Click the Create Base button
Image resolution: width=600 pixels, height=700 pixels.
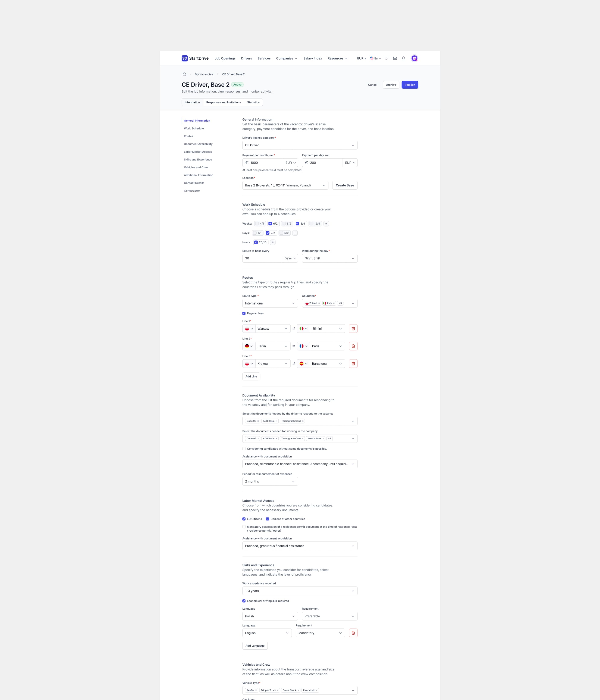[x=345, y=185]
